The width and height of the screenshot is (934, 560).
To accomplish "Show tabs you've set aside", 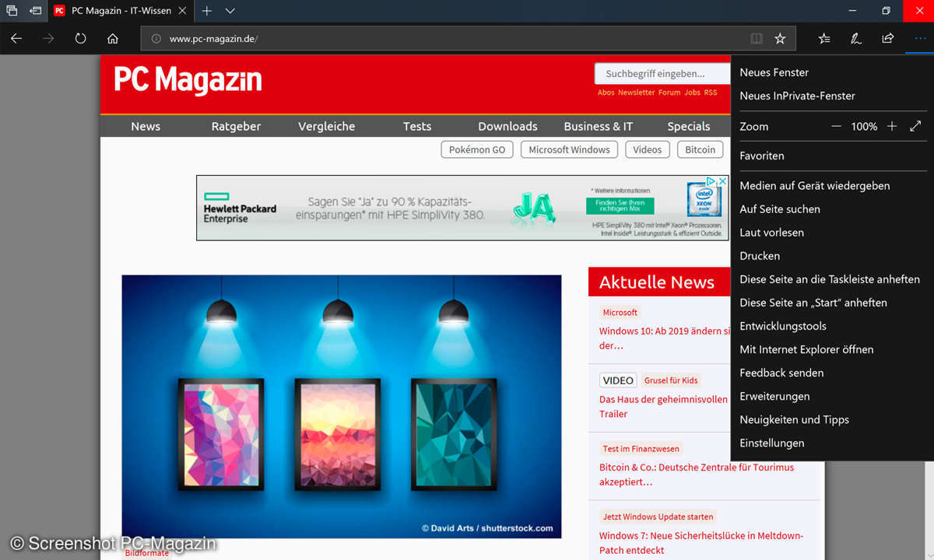I will [12, 11].
